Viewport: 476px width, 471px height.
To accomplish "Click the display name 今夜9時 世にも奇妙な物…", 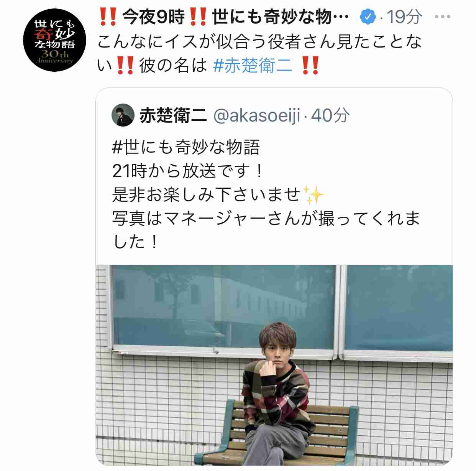I will click(x=224, y=17).
